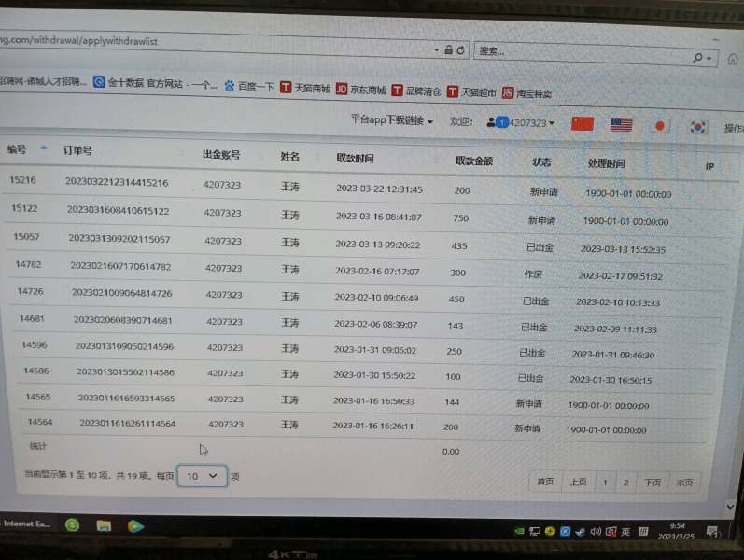Click the user avatar icon beside 4207323

(x=492, y=122)
